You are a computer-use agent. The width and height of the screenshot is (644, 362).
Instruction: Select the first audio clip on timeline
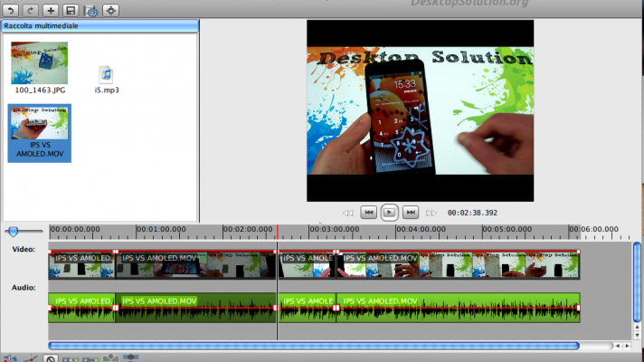[81, 308]
